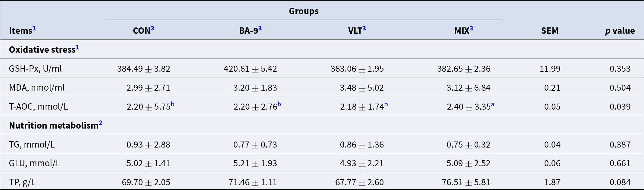Click the TG, mmol/L row label

pos(32,145)
